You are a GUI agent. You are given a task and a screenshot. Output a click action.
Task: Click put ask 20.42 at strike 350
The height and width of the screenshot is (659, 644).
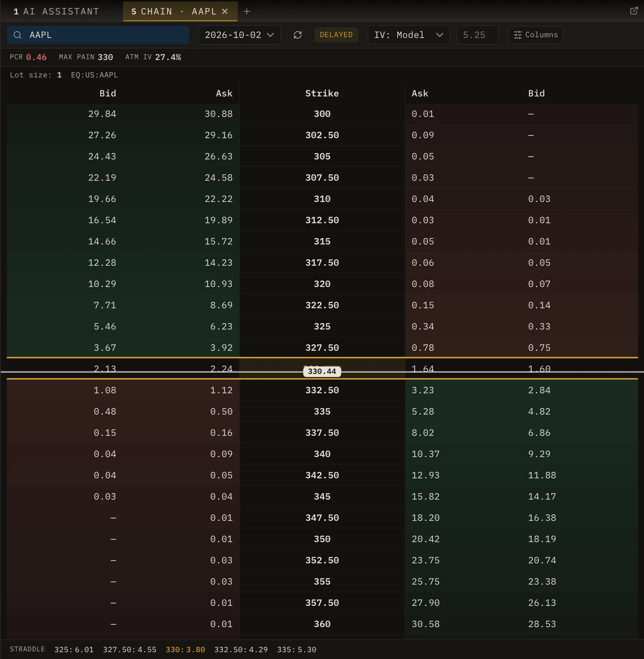426,539
